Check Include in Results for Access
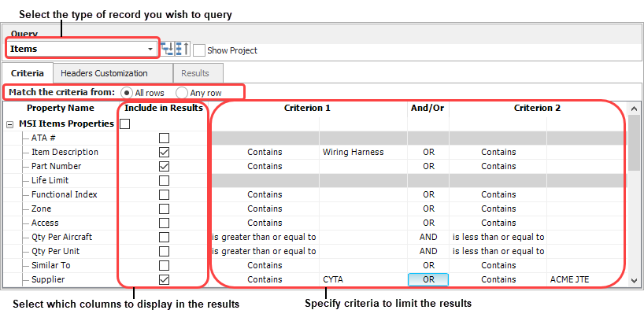Image resolution: width=644 pixels, height=310 pixels. pyautogui.click(x=164, y=223)
